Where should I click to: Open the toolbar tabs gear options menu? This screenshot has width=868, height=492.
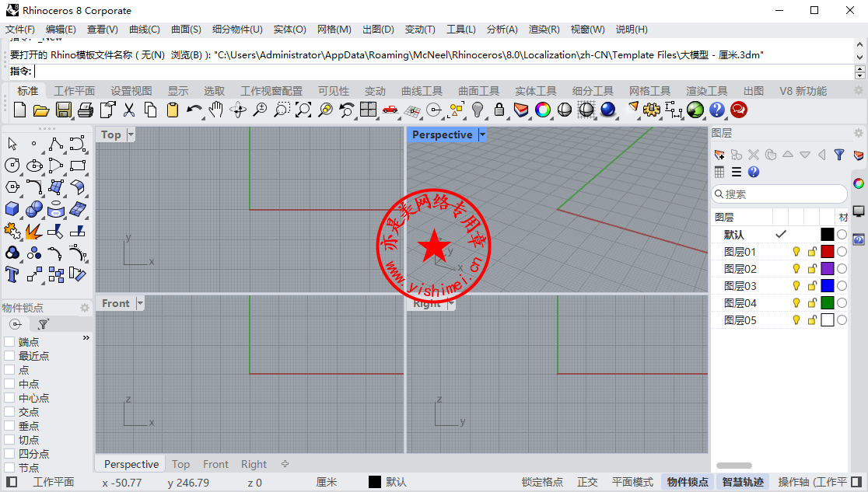point(859,90)
